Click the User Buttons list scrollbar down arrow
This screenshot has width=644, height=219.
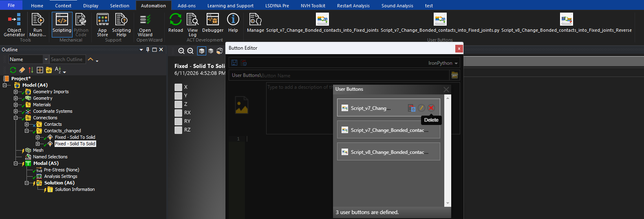pyautogui.click(x=448, y=203)
